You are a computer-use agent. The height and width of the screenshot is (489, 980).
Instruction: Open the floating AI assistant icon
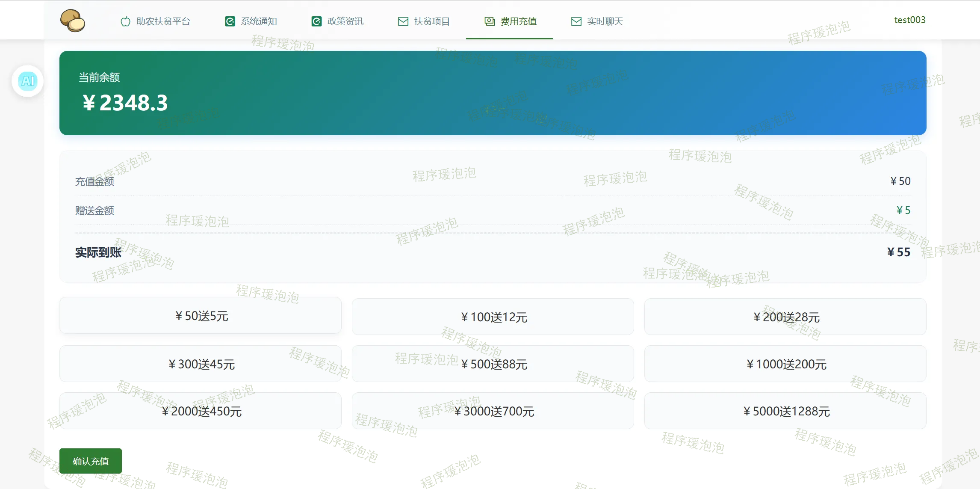coord(28,81)
